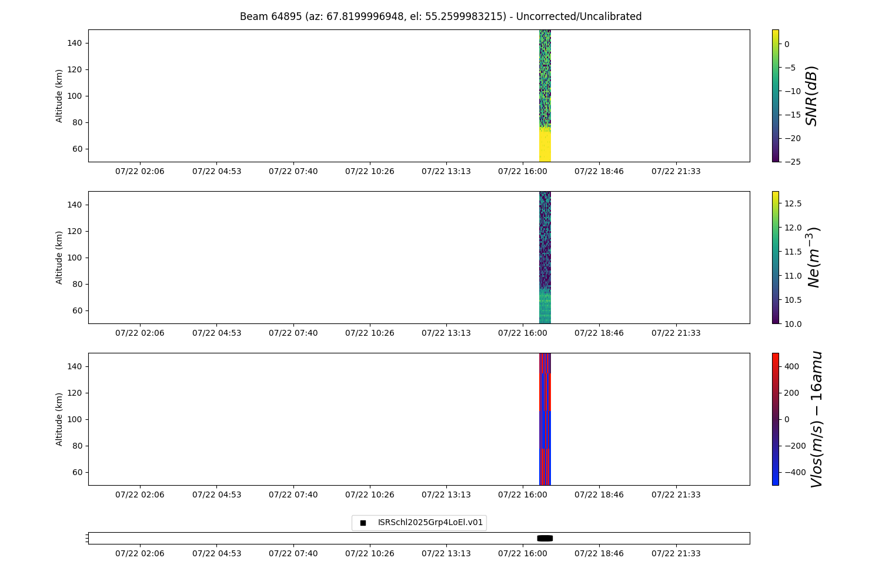The width and height of the screenshot is (882, 588).
Task: Select the plot title starting with Beam 64895
Action: 440,16
